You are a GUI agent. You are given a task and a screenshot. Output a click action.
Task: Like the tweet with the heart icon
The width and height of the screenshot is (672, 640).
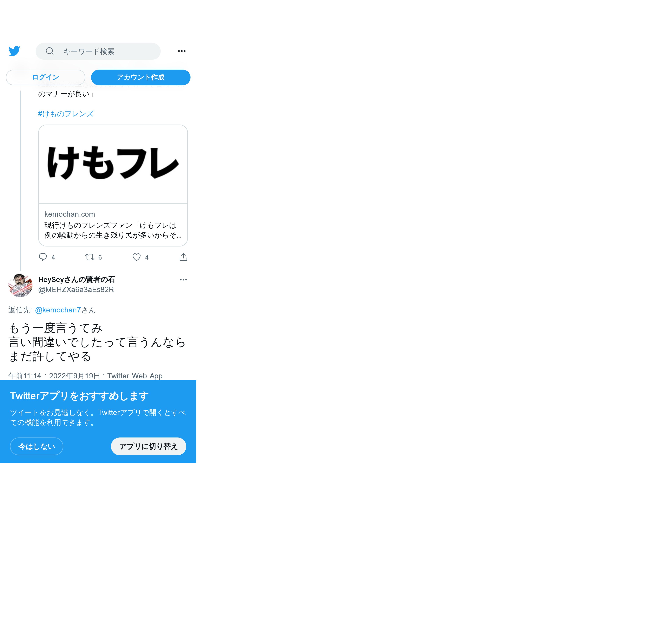(x=136, y=257)
